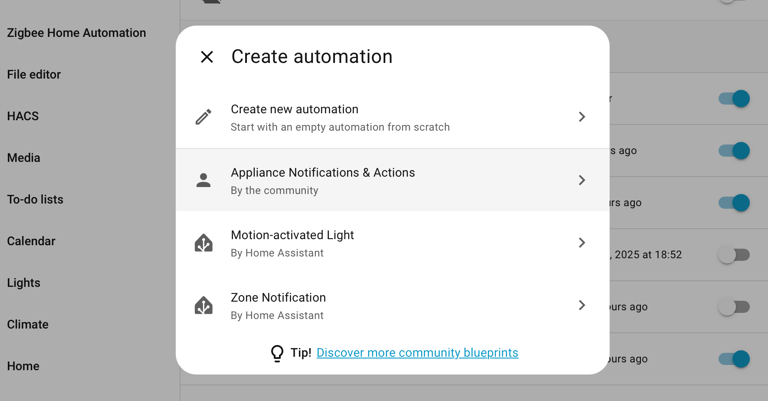The height and width of the screenshot is (401, 768).
Task: Toggle the switch right of Create new automation row
Action: click(733, 99)
